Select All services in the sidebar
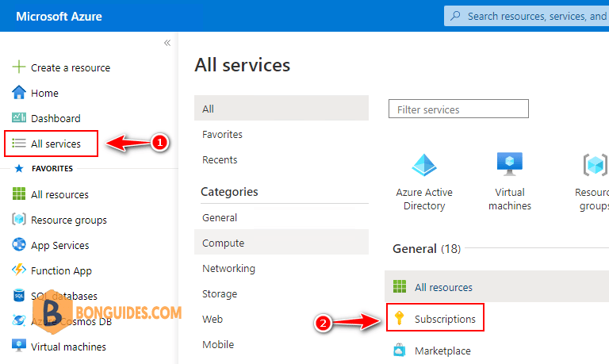The width and height of the screenshot is (609, 364). point(56,144)
